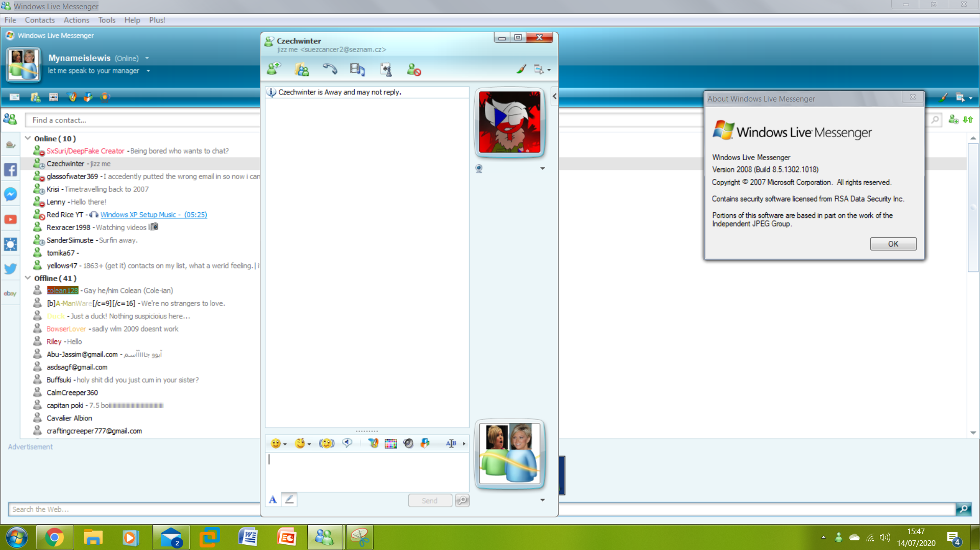The image size is (980, 550).
Task: Select contact glassofwater369 in the list
Action: coord(72,177)
